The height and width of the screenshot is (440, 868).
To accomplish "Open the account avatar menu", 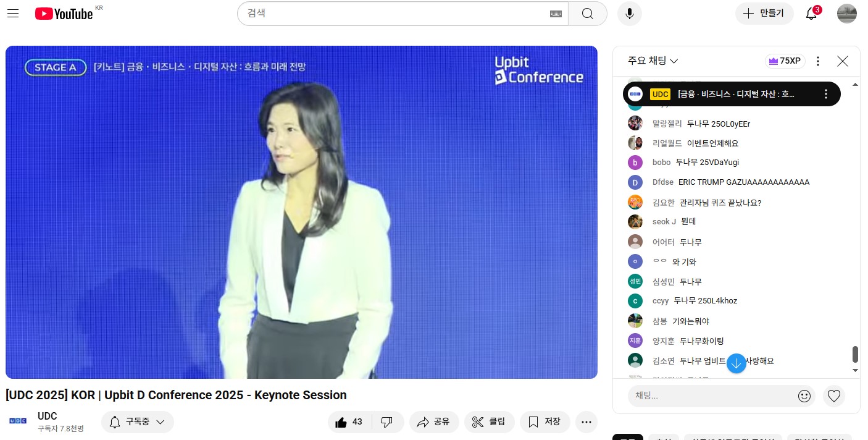I will click(846, 14).
